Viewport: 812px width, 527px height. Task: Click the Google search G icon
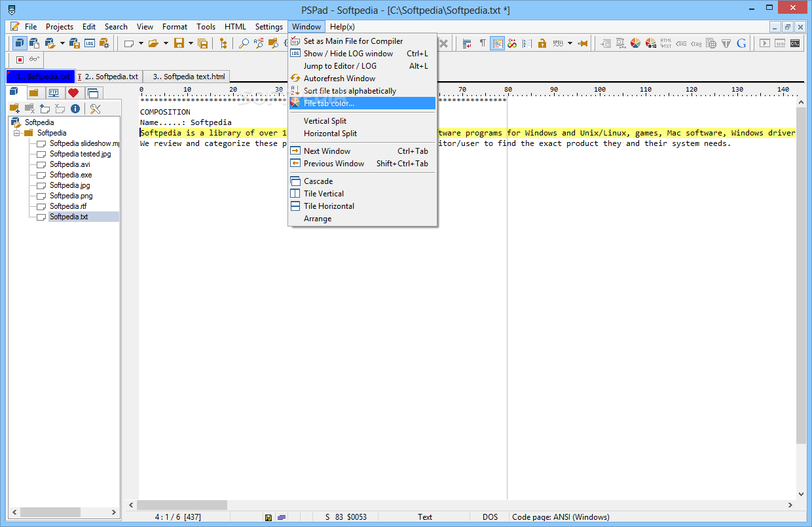[x=741, y=43]
